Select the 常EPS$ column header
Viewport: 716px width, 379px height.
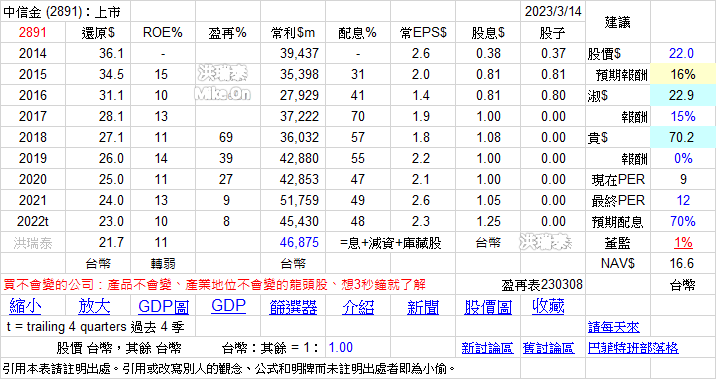tap(423, 32)
